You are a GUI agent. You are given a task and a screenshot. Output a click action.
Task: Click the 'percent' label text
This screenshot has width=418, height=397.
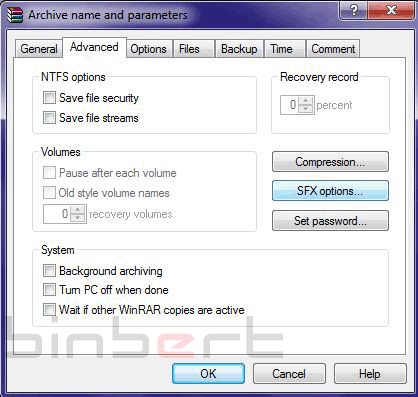tap(334, 105)
